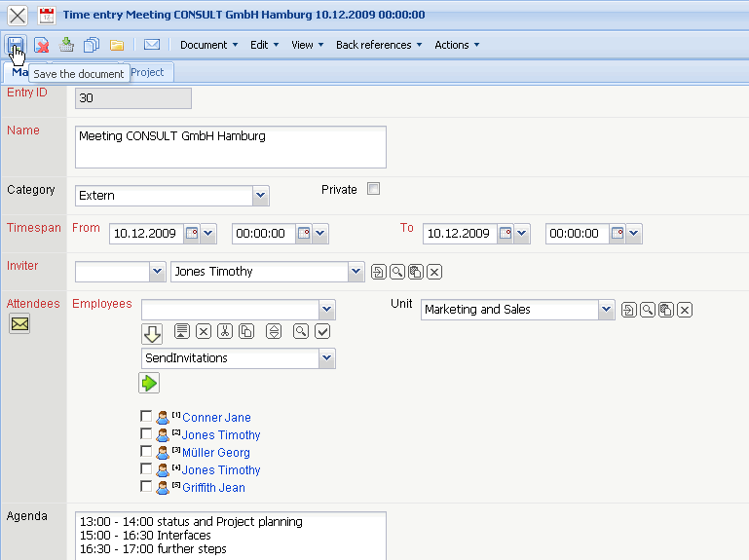Enable the Private checkbox

click(x=373, y=189)
